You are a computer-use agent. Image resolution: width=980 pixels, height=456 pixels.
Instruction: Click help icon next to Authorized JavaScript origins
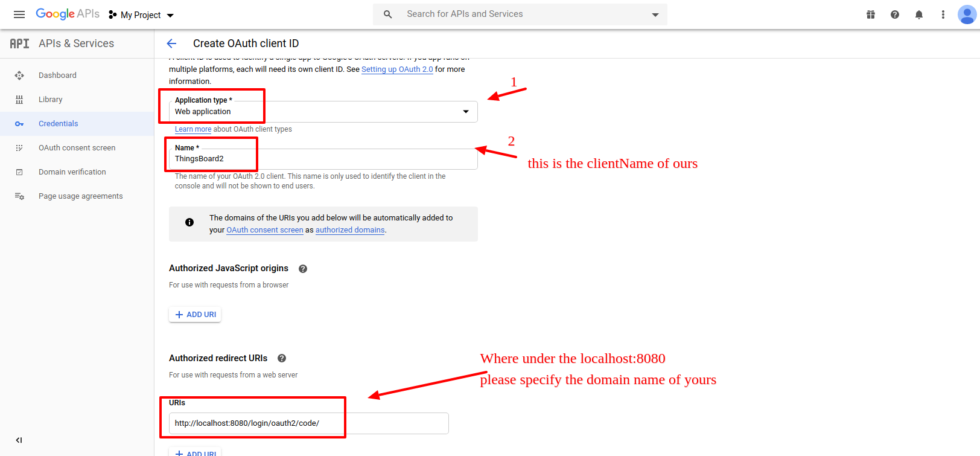tap(303, 269)
